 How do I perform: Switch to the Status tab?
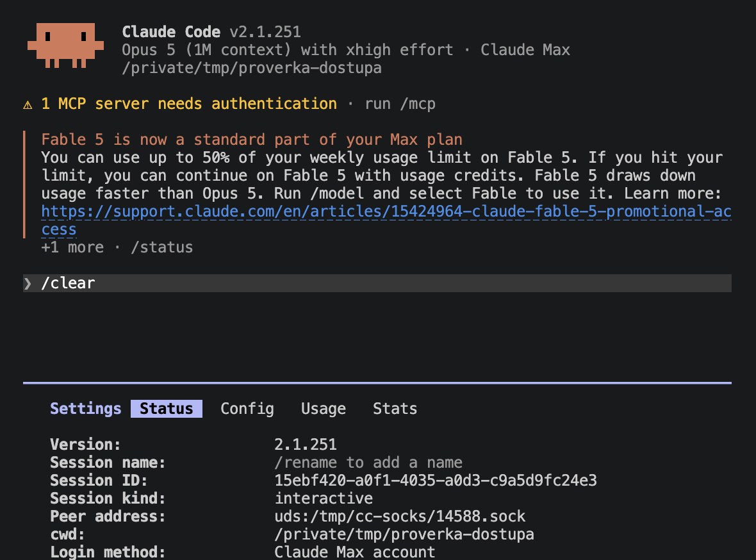167,409
